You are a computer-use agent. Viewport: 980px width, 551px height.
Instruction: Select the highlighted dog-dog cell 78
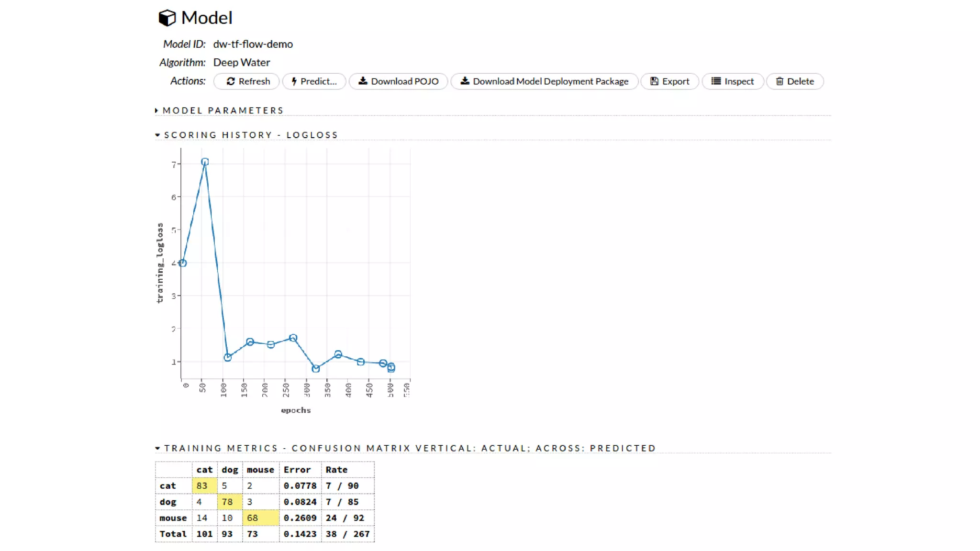(x=230, y=502)
